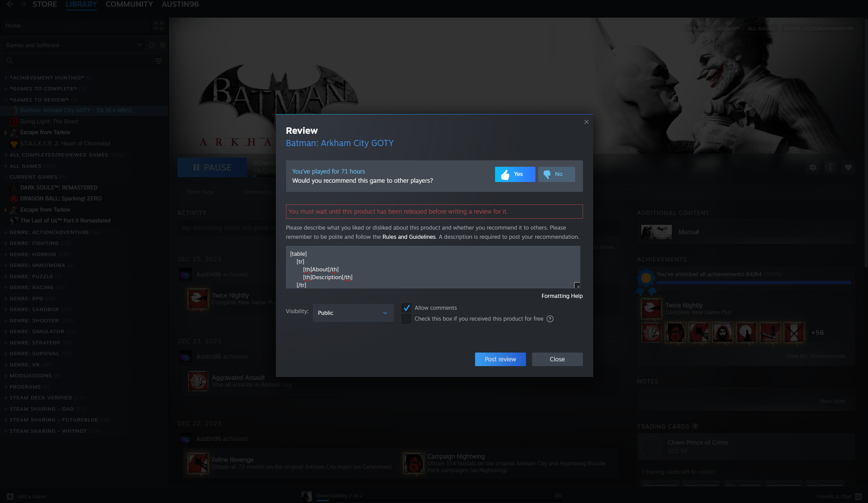Screen dimensions: 868x503
Task: Click the game info icon
Action: [830, 167]
